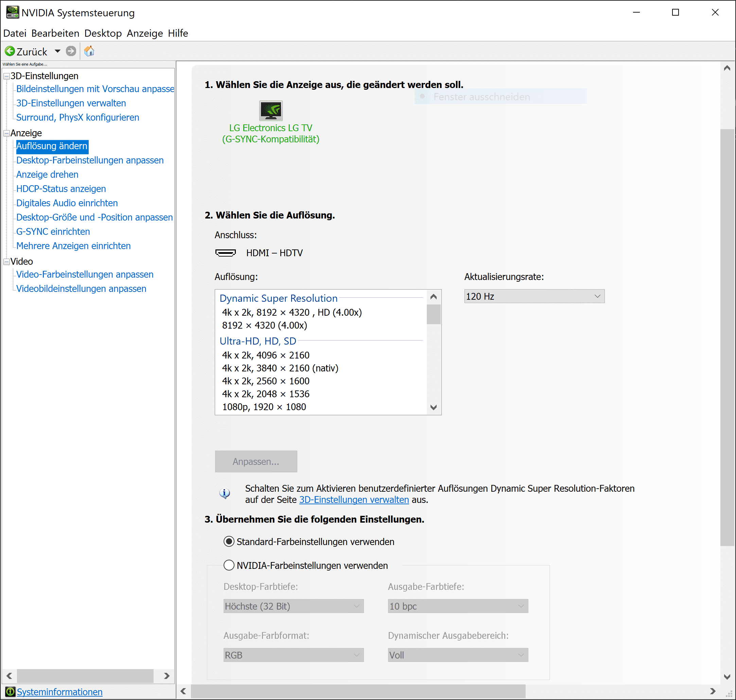This screenshot has width=736, height=700.
Task: Click the green Zurück back arrow icon
Action: [x=10, y=51]
